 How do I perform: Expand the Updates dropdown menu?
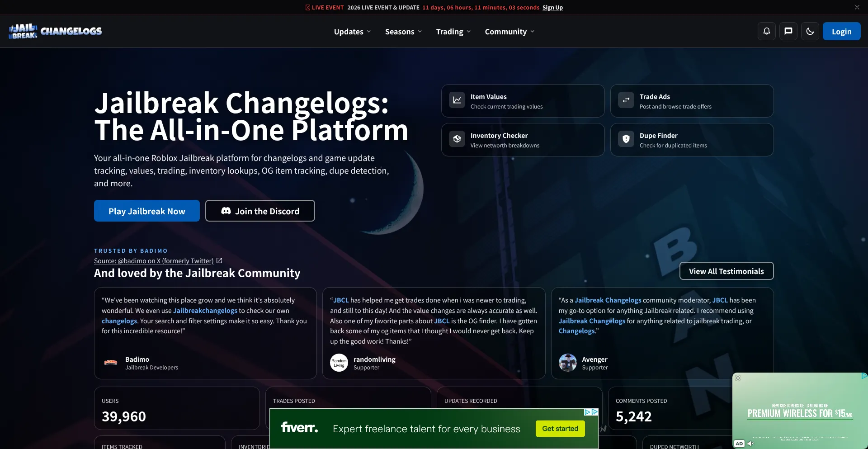(x=352, y=32)
